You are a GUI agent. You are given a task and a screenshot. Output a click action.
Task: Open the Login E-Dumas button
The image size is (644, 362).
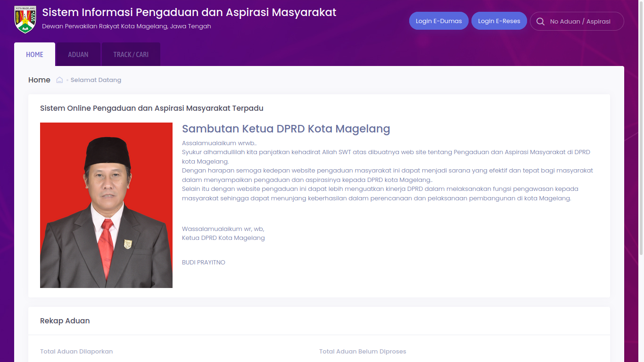(439, 21)
